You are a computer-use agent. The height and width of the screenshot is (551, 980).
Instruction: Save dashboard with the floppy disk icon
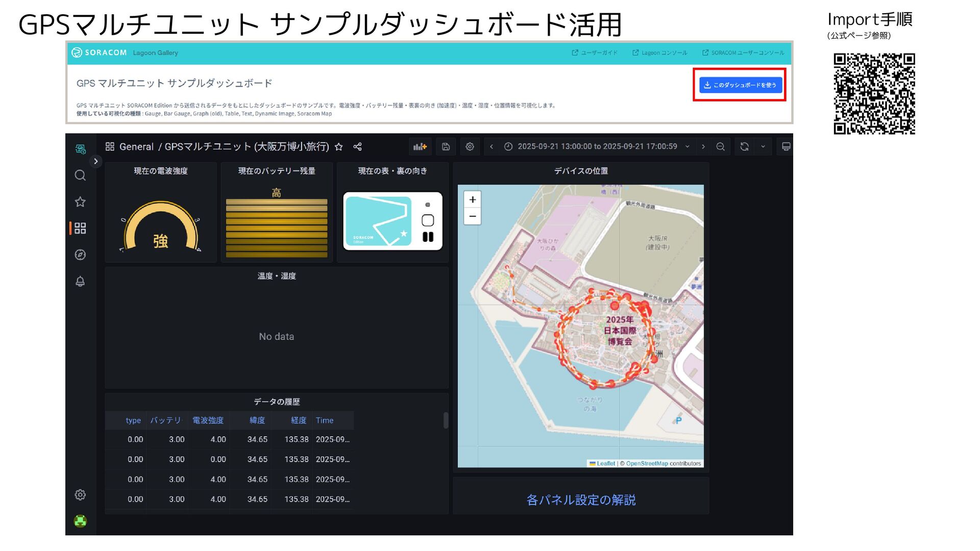(446, 147)
